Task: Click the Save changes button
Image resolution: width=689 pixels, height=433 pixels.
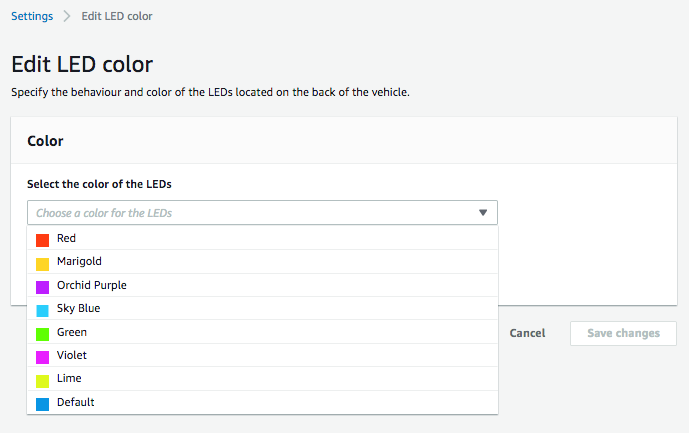Action: coord(623,333)
